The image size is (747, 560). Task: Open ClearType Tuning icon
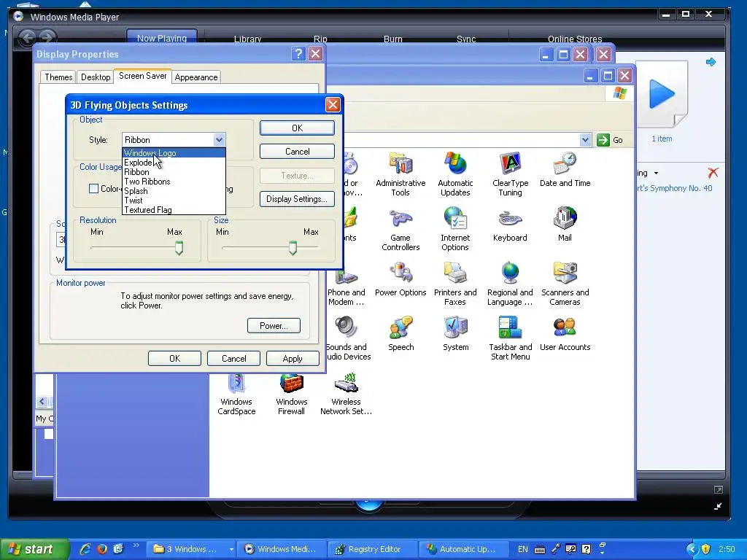pyautogui.click(x=510, y=174)
